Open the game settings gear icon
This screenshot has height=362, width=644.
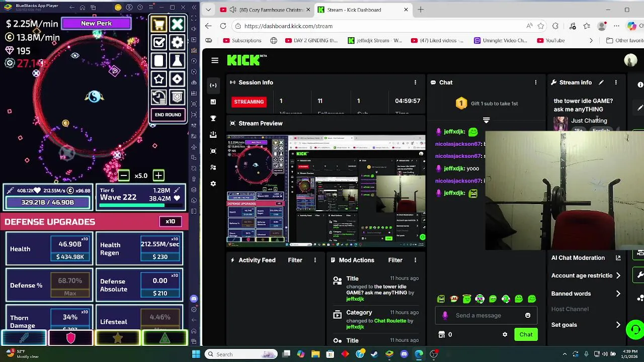[x=177, y=43]
